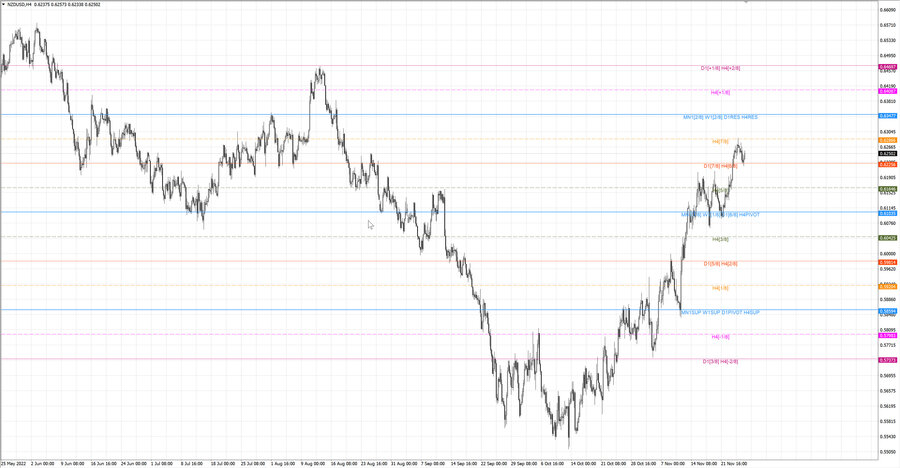Click the olive price tag of H4[3/8] line
900x468 pixels.
pyautogui.click(x=888, y=238)
